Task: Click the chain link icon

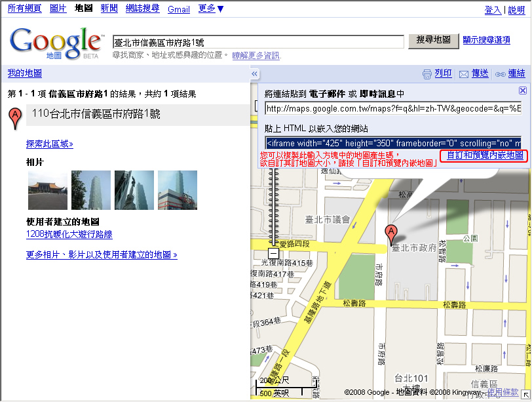Action: pyautogui.click(x=500, y=74)
